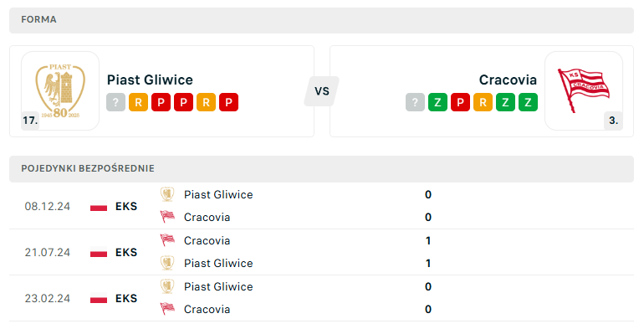Image resolution: width=644 pixels, height=329 pixels.
Task: Select EKS league label on 21.07.24
Action: [126, 252]
